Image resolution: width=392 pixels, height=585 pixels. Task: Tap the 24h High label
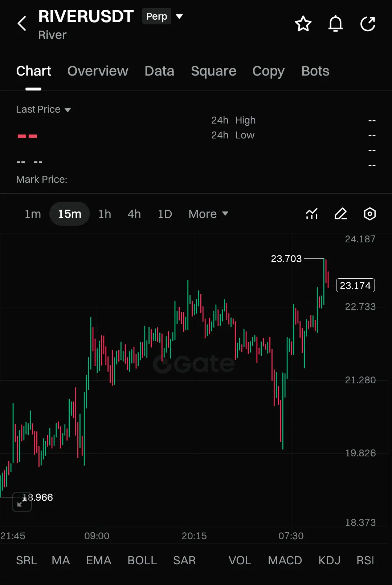click(233, 120)
